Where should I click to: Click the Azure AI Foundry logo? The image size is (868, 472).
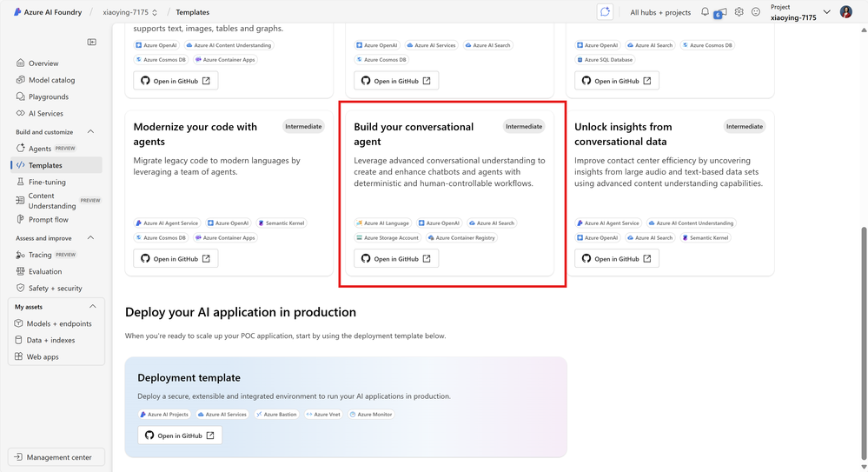pos(17,11)
